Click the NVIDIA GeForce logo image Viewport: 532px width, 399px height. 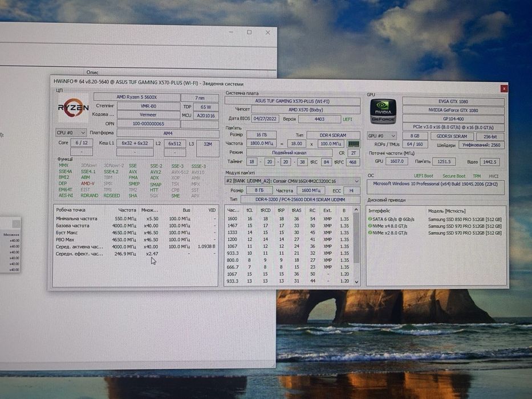pyautogui.click(x=383, y=111)
